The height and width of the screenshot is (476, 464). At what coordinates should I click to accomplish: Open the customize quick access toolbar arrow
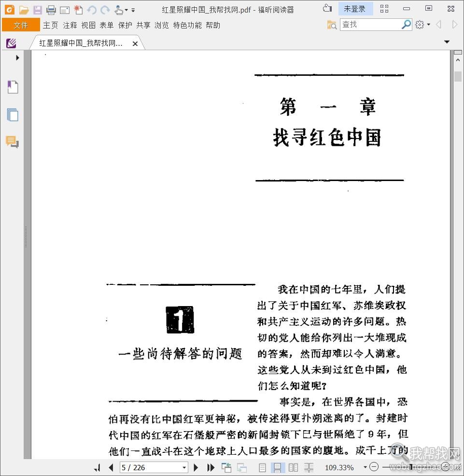(133, 10)
